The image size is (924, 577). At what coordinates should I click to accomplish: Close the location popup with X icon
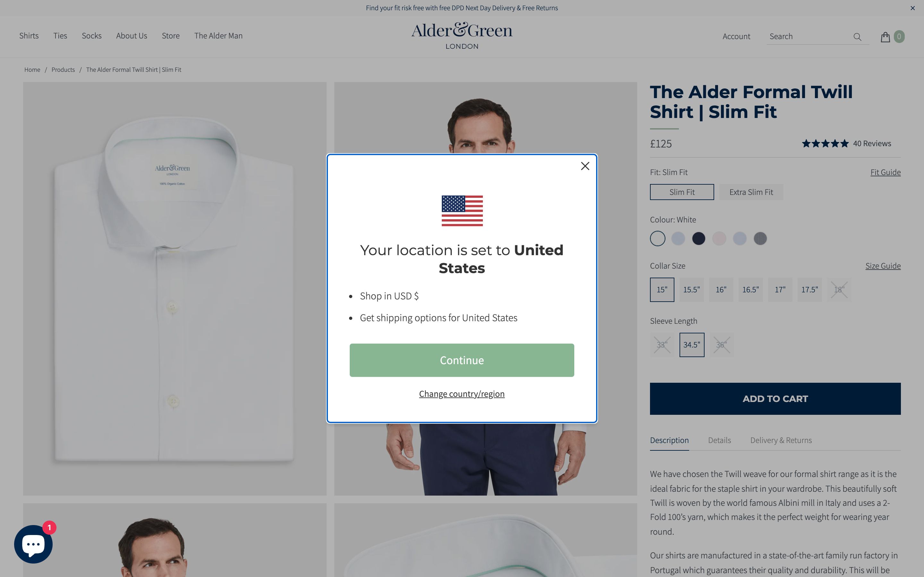585,166
